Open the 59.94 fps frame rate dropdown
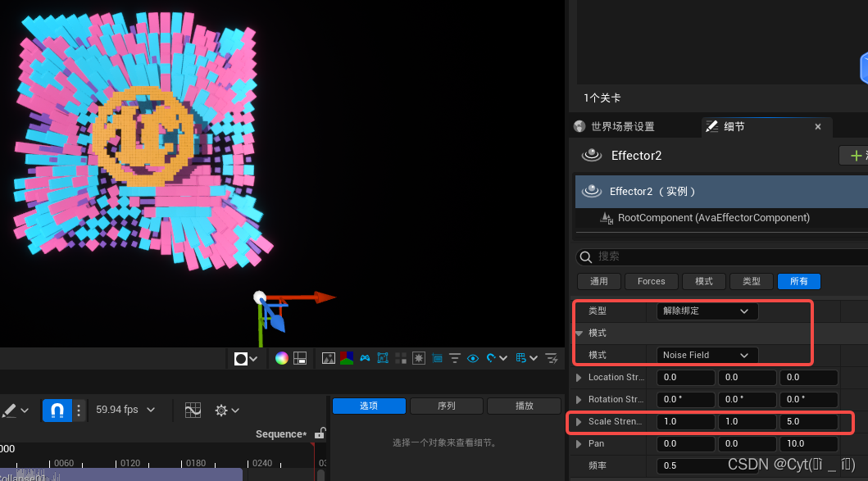 [x=125, y=410]
